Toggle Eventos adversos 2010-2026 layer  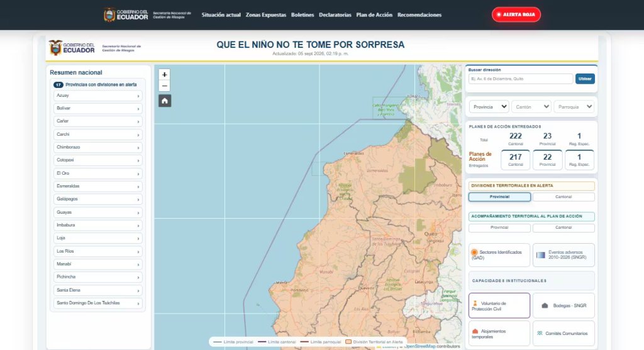(x=563, y=255)
